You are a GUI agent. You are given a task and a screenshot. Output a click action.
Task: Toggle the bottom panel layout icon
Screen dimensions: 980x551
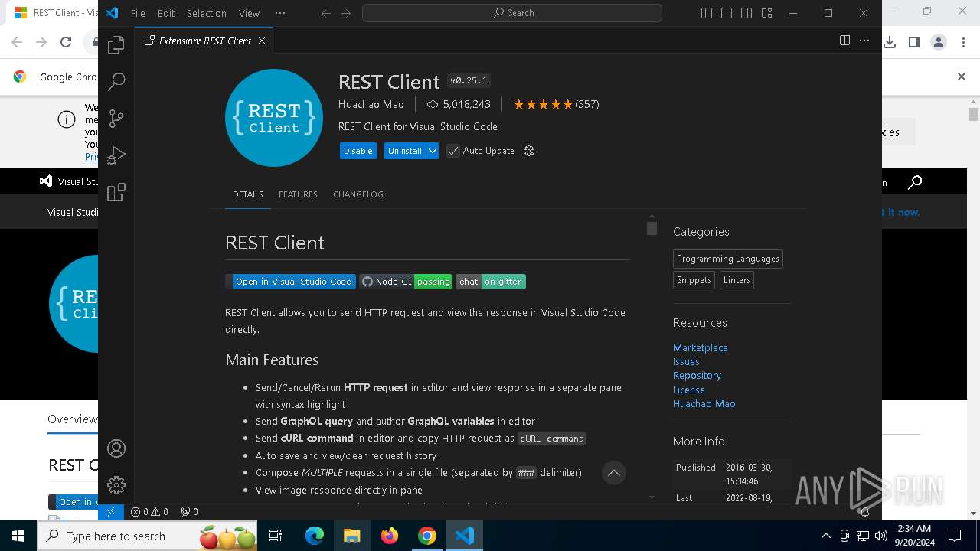[x=727, y=13]
